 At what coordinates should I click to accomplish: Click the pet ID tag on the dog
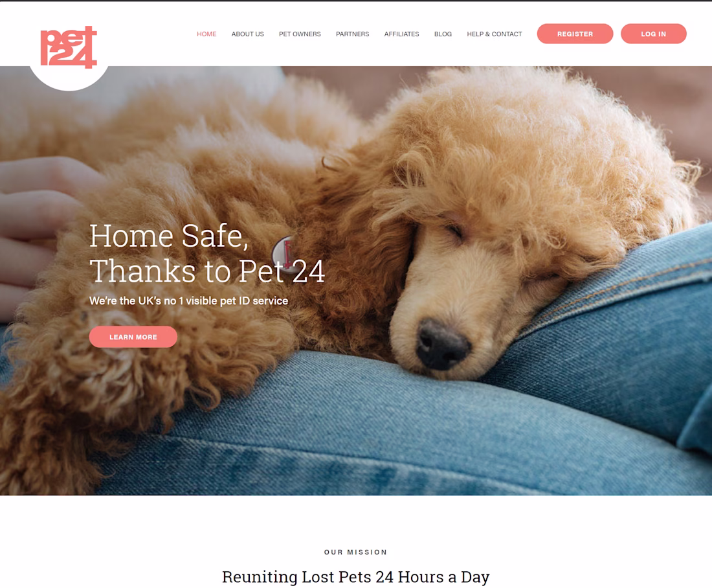[x=284, y=251]
